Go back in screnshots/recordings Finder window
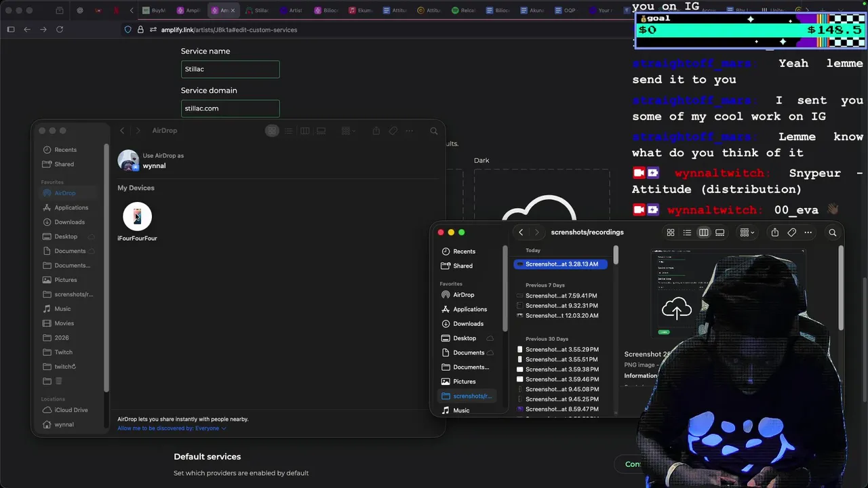Viewport: 868px width, 488px height. click(x=521, y=232)
